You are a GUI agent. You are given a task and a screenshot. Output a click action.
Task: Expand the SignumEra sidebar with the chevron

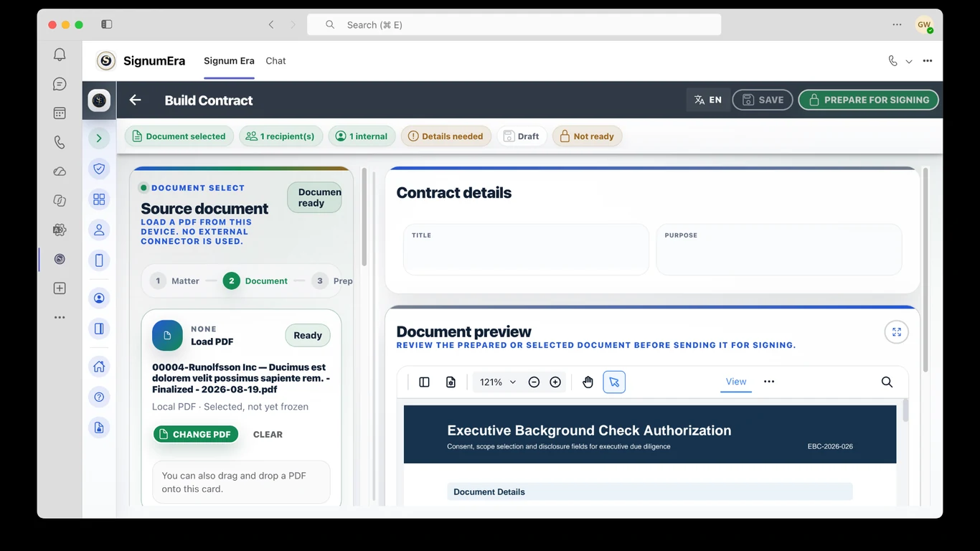point(99,138)
